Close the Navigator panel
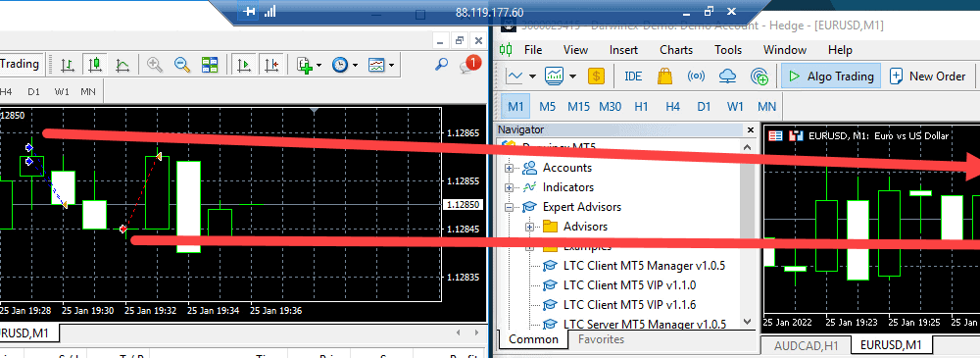 (751, 130)
